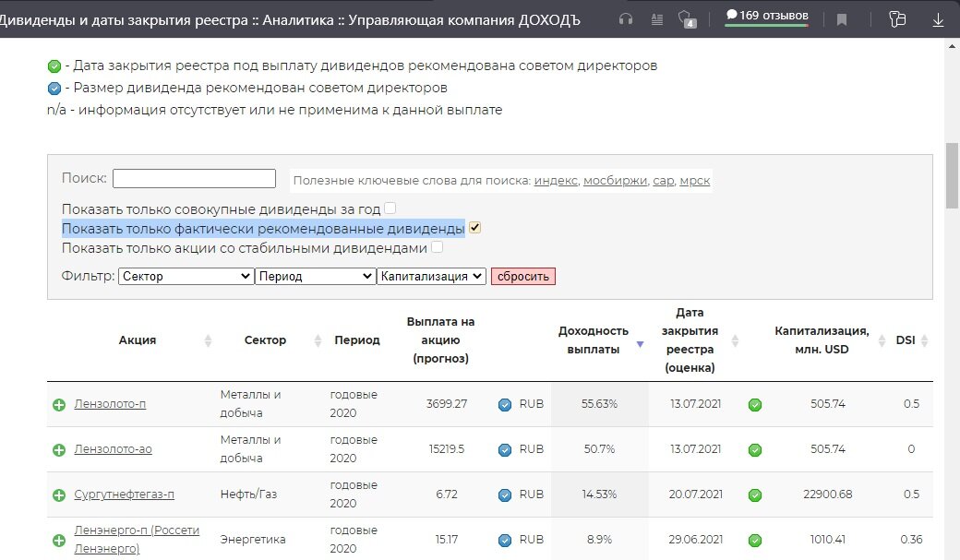This screenshot has height=560, width=960.
Task: Open downloads via the down-arrow icon
Action: tap(939, 18)
